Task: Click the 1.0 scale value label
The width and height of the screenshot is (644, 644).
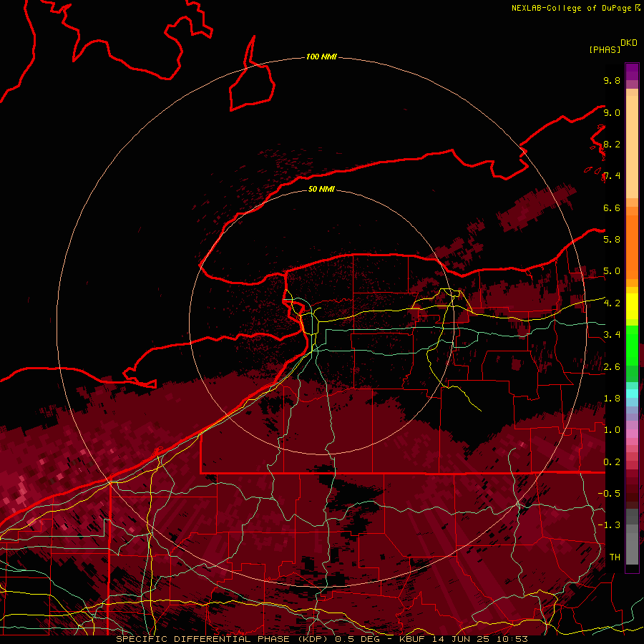Action: (x=612, y=430)
